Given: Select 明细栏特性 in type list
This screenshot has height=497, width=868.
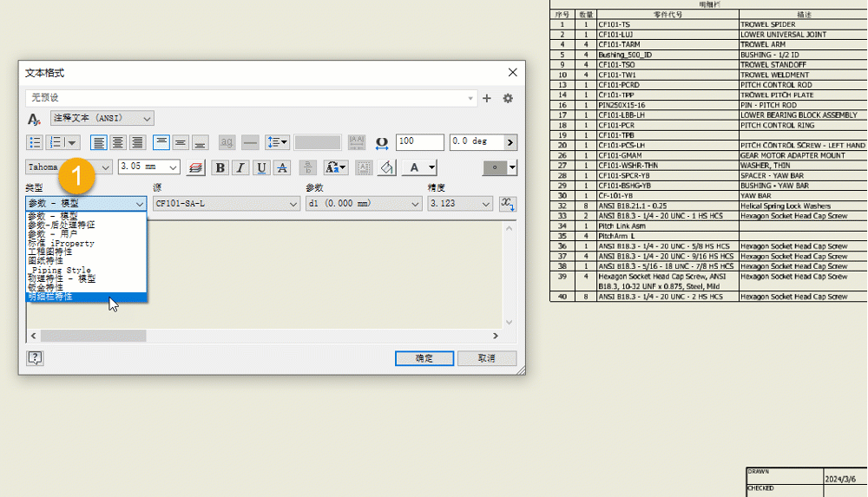Looking at the screenshot, I should (x=86, y=297).
